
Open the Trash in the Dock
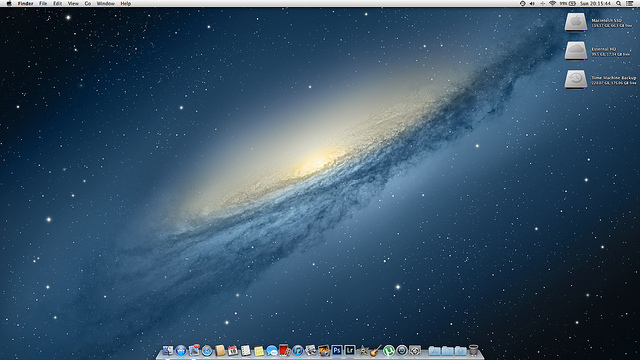(473, 350)
